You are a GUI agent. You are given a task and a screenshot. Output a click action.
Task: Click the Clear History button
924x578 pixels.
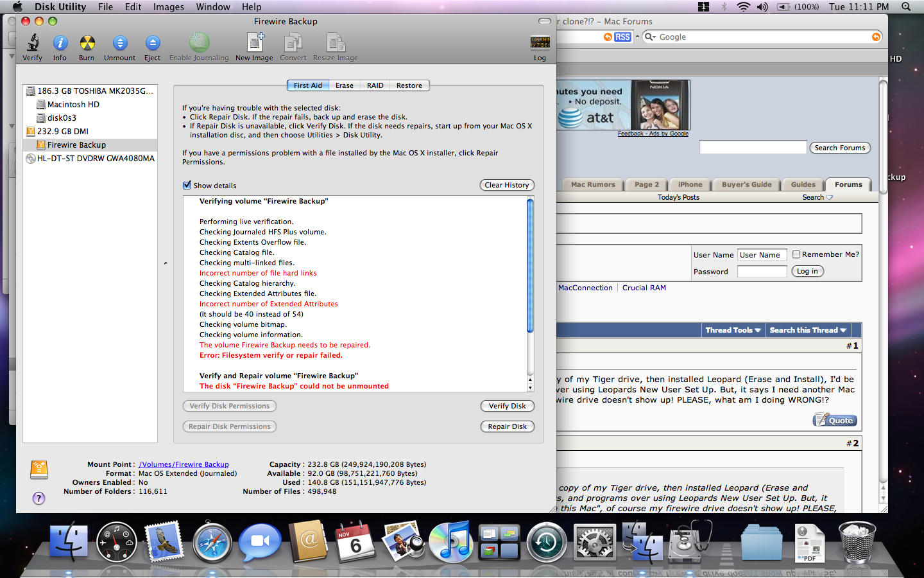tap(507, 185)
